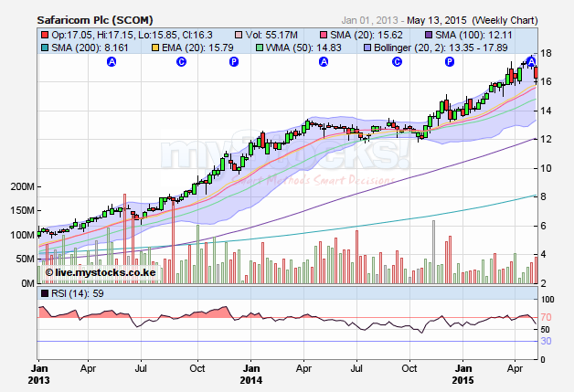
Task: Click the 'P' event marker near November 2014
Action: (450, 61)
